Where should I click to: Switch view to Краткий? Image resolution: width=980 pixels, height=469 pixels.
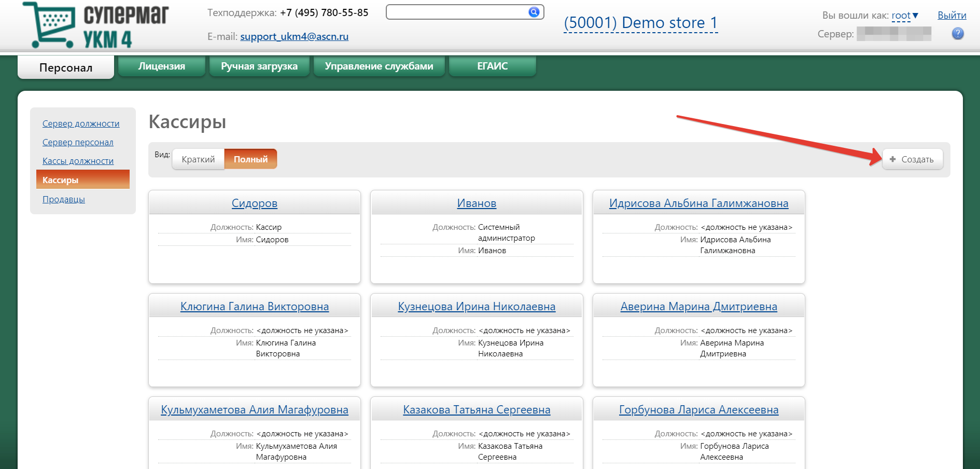click(198, 159)
